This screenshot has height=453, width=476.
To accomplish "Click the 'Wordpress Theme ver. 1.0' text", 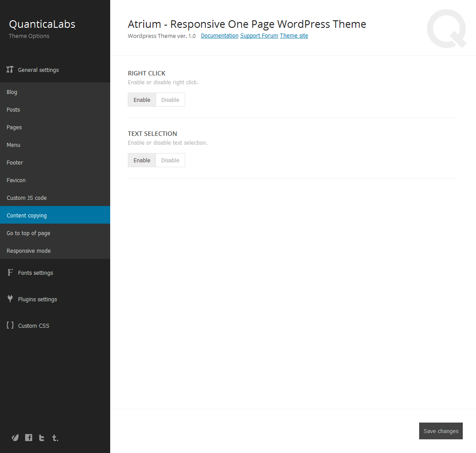I will (161, 36).
